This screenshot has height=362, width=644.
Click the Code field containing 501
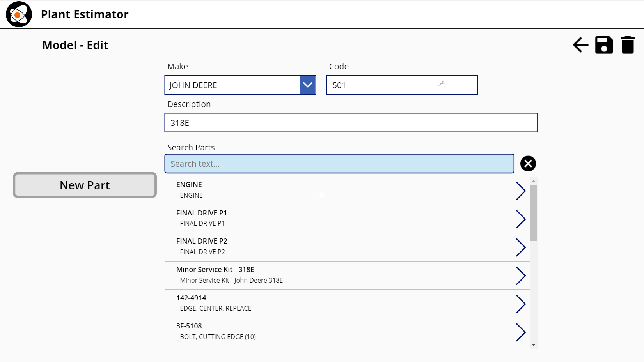(x=402, y=85)
